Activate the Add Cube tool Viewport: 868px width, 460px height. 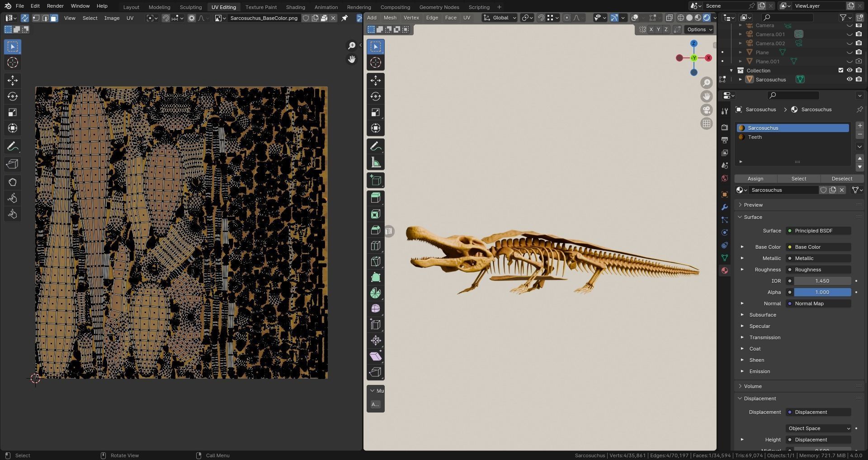pos(375,180)
